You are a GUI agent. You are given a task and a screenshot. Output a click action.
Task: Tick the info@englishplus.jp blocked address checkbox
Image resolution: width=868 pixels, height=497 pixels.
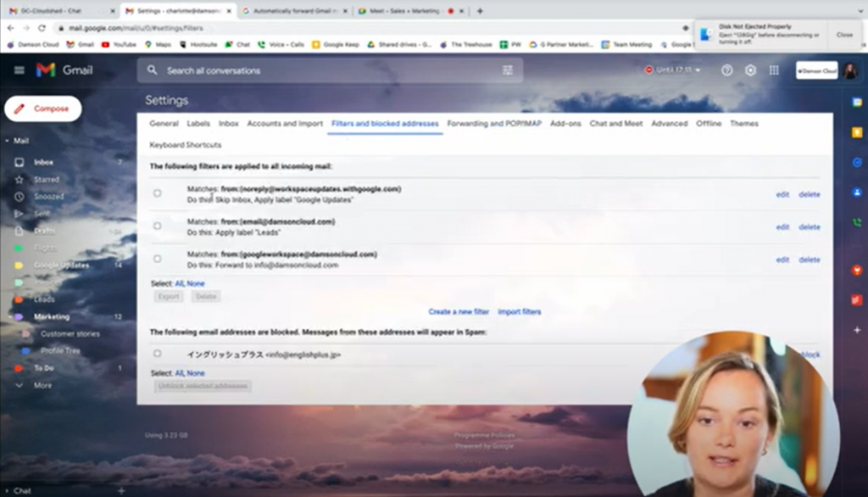(x=157, y=354)
